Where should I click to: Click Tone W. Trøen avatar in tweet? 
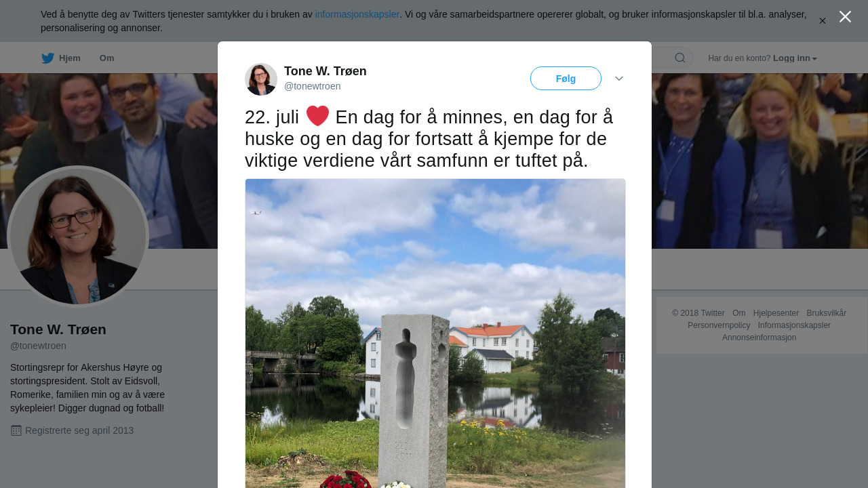(x=261, y=79)
